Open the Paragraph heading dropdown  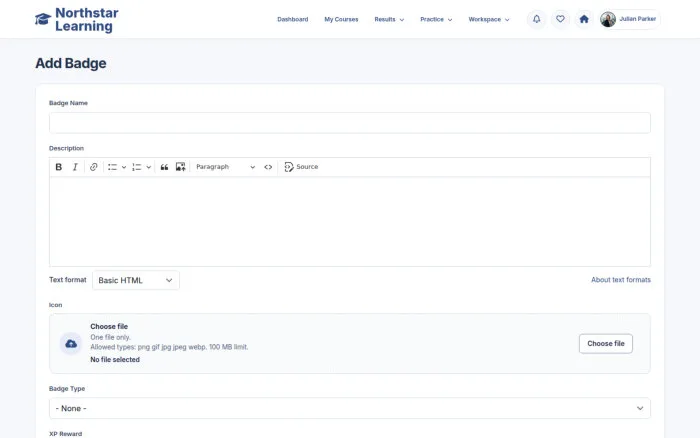tap(225, 167)
